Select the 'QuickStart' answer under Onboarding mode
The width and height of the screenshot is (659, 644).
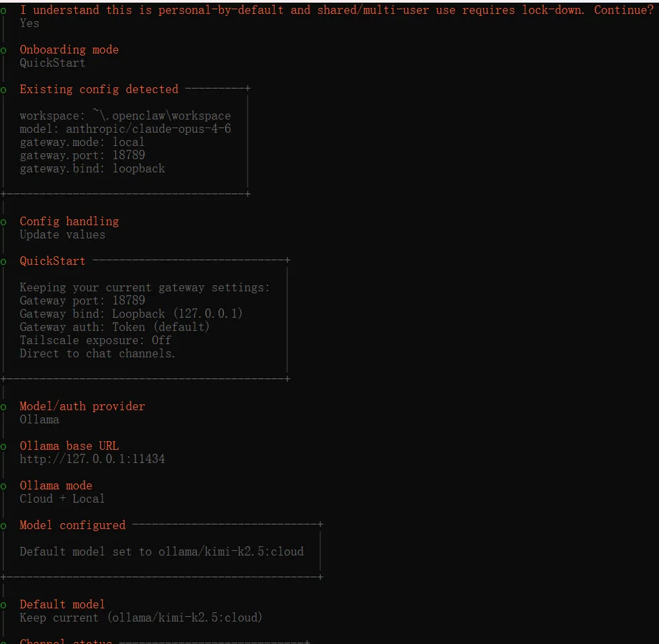click(53, 63)
